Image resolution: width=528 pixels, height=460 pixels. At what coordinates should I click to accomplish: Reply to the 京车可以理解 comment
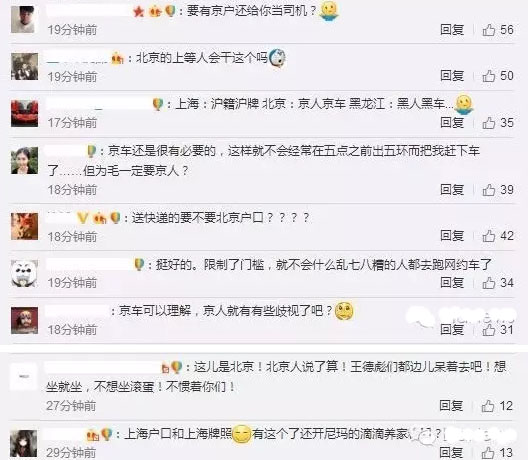pos(452,329)
